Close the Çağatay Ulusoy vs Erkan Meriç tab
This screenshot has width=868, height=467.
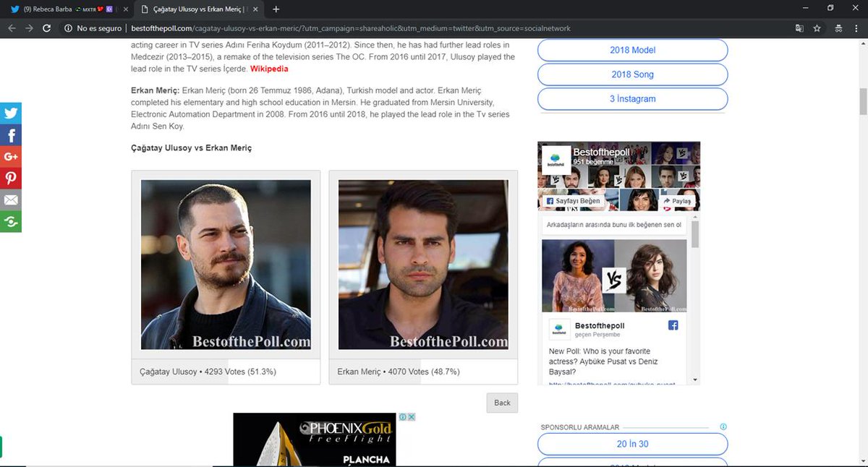255,9
